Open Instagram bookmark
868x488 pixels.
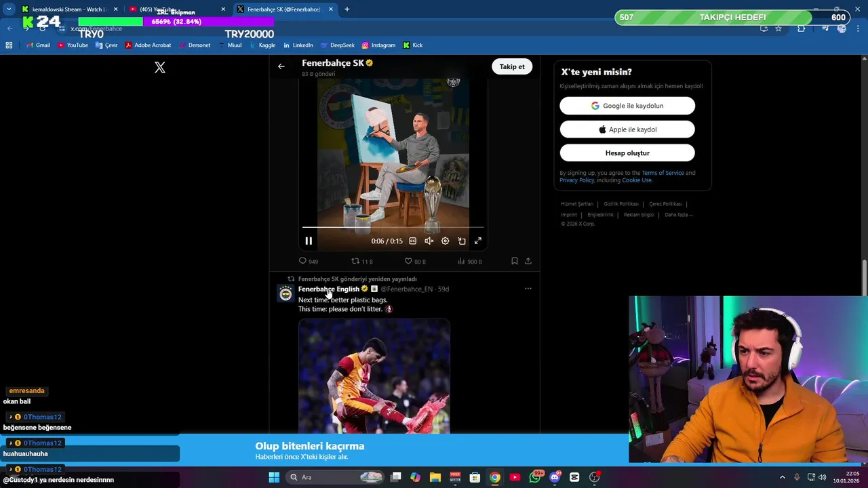(378, 45)
